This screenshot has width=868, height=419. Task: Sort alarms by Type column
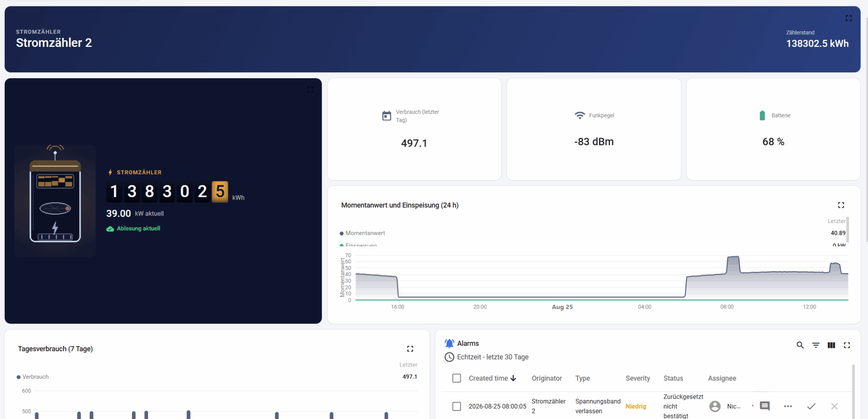(x=583, y=378)
